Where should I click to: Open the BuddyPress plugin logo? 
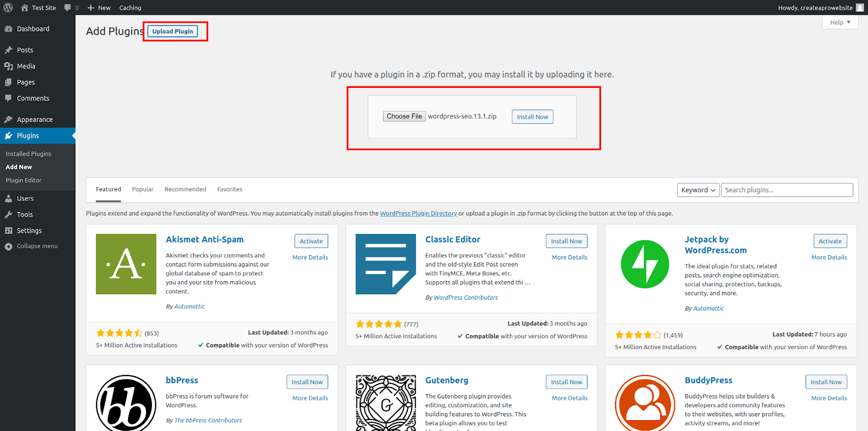[645, 403]
